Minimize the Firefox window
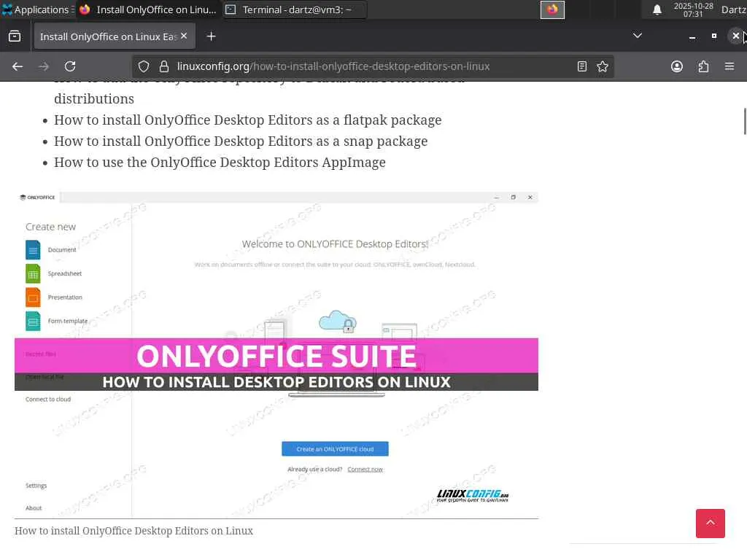The image size is (747, 560). coord(692,36)
